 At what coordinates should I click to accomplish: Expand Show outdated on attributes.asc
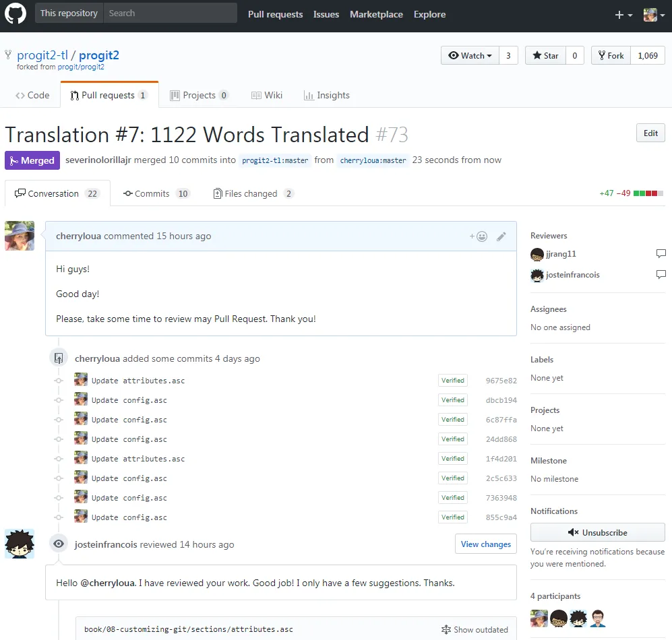tap(475, 629)
